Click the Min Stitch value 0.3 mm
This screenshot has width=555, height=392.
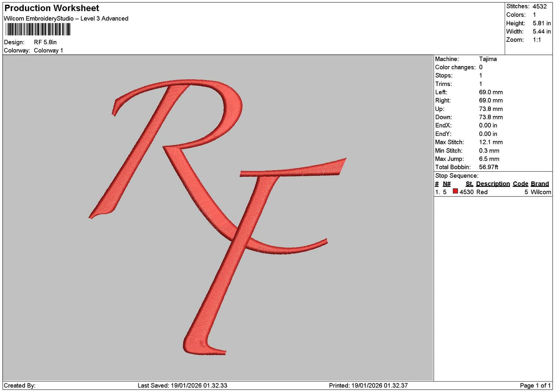coord(489,151)
